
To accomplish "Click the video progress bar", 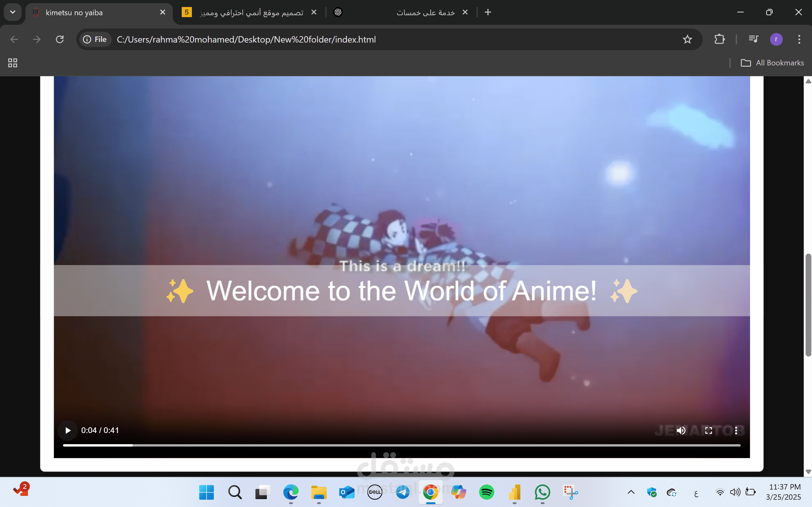I will 401,445.
